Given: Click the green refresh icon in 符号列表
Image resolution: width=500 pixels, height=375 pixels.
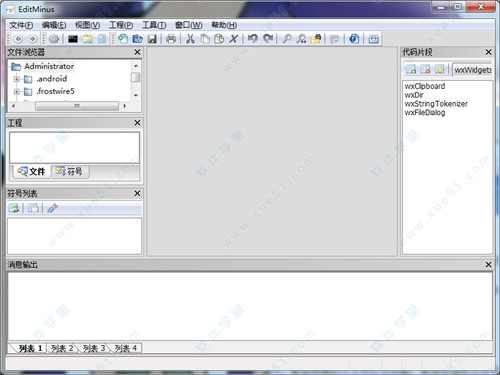Looking at the screenshot, I should 14,208.
